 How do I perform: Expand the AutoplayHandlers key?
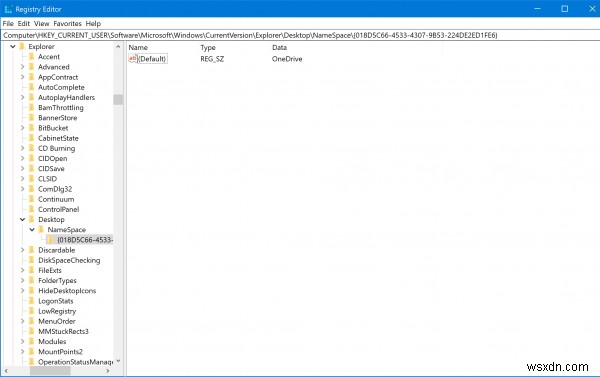22,97
